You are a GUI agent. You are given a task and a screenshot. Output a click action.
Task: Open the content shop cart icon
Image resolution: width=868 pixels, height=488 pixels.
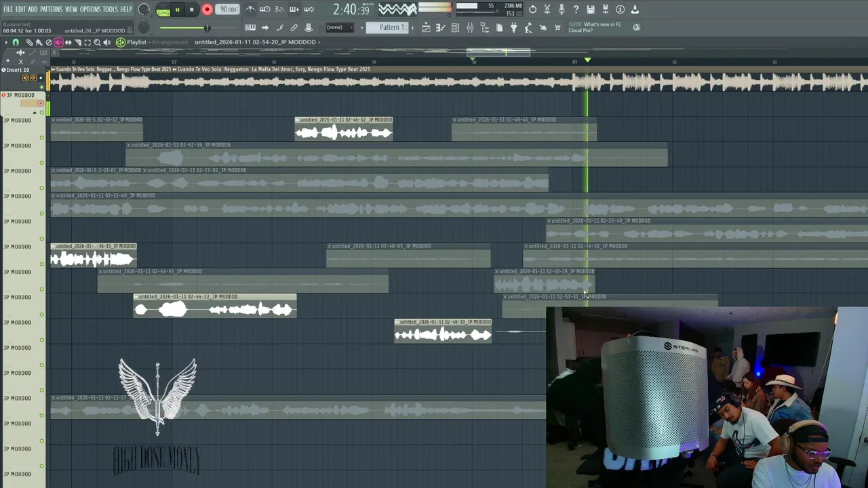pos(557,27)
